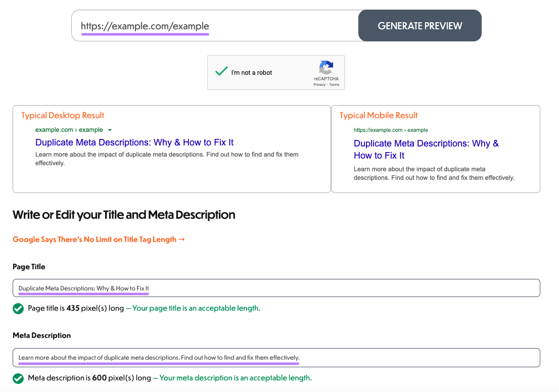This screenshot has height=392, width=559.
Task: Click the green checkmark beside meta description length
Action: point(18,377)
